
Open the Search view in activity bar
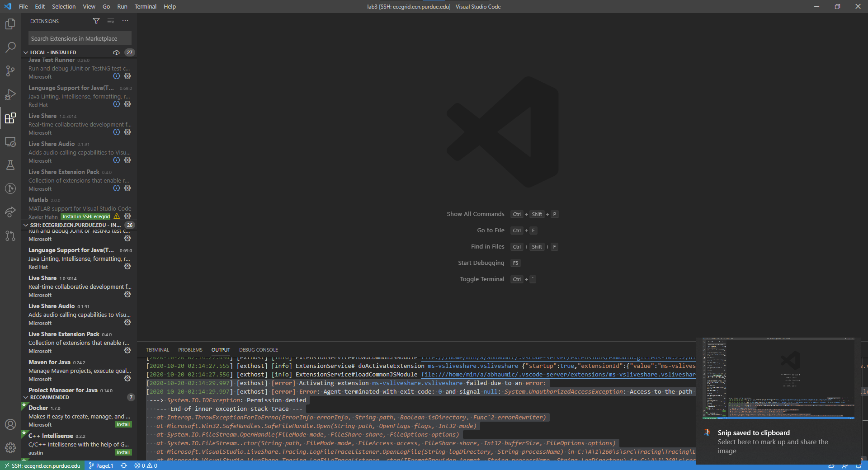10,47
